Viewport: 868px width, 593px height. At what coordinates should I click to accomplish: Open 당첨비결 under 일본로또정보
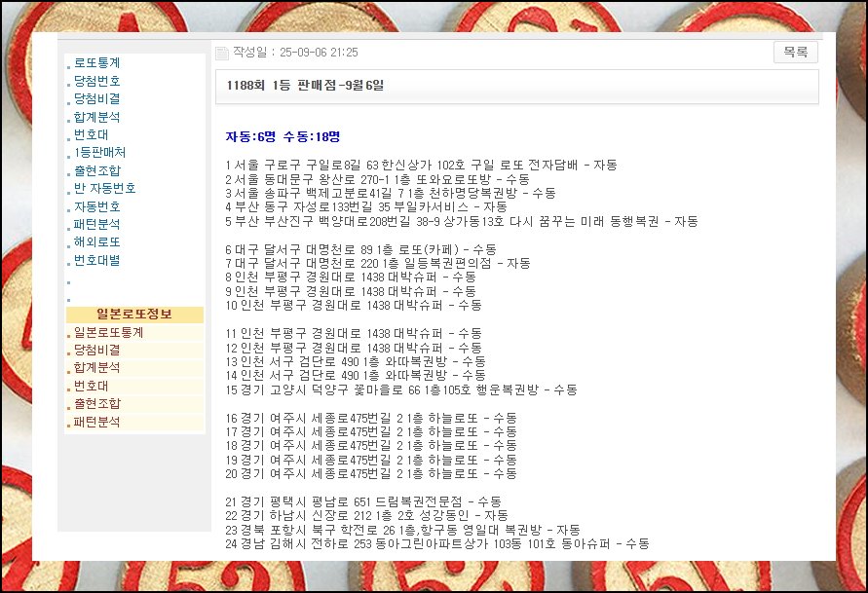[x=96, y=350]
